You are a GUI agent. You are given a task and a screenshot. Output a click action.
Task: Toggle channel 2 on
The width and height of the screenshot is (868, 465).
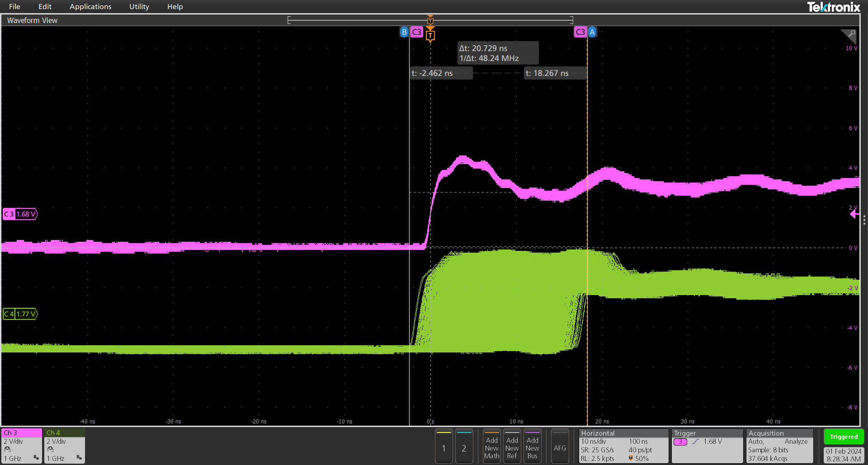click(464, 446)
